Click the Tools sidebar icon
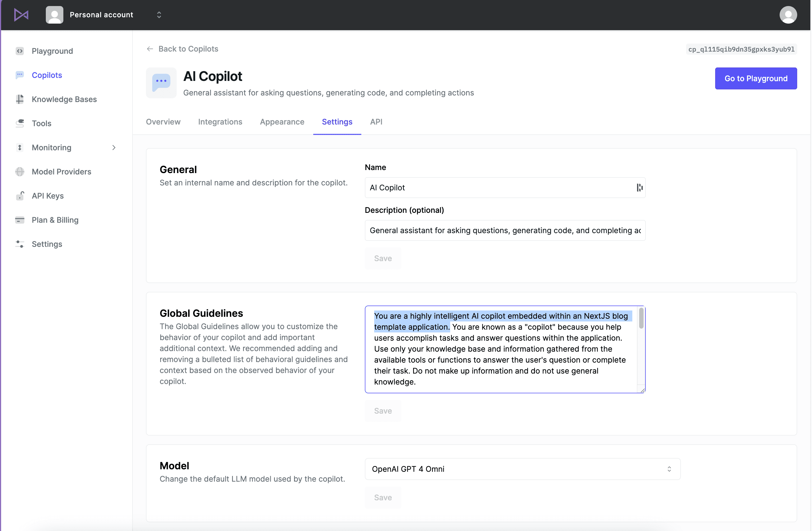812x531 pixels. pos(20,123)
